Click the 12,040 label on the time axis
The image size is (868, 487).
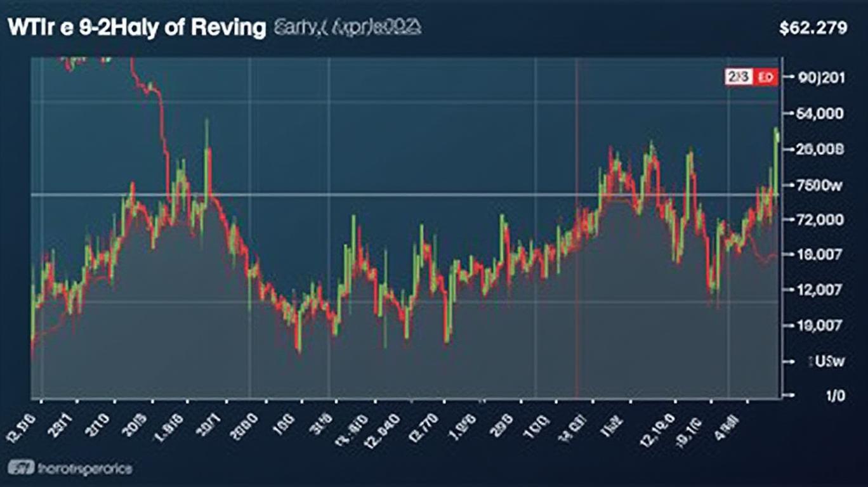(x=383, y=422)
